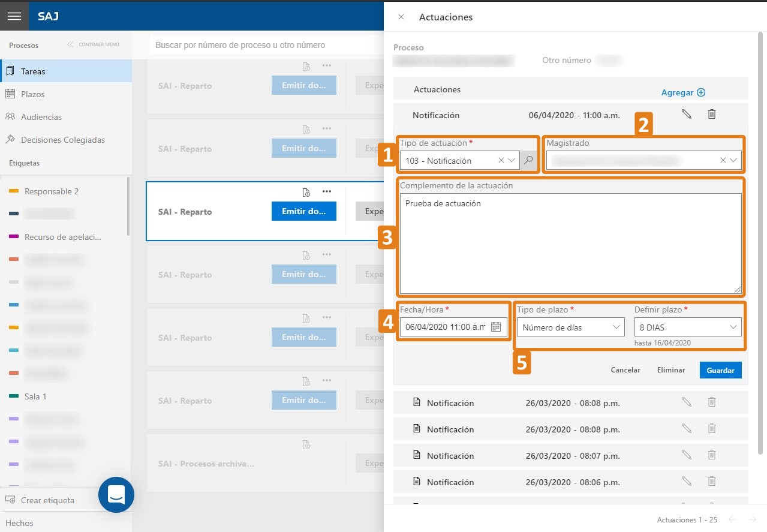The image size is (767, 532).
Task: Click the Cancelar button
Action: click(x=625, y=370)
